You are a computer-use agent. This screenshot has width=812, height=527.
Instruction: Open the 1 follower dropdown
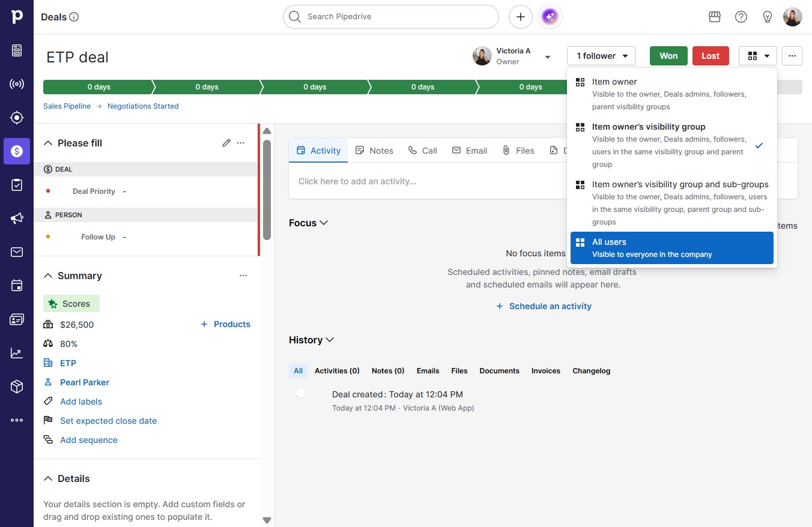pos(601,56)
